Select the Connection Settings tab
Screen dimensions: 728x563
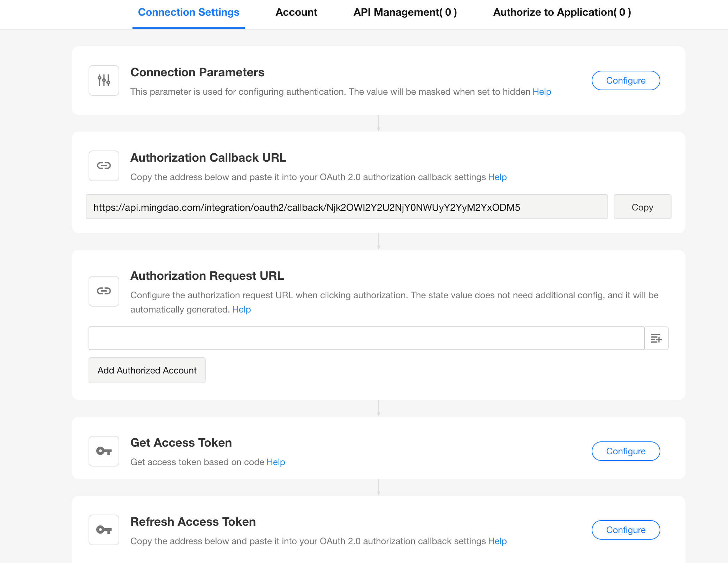tap(189, 12)
